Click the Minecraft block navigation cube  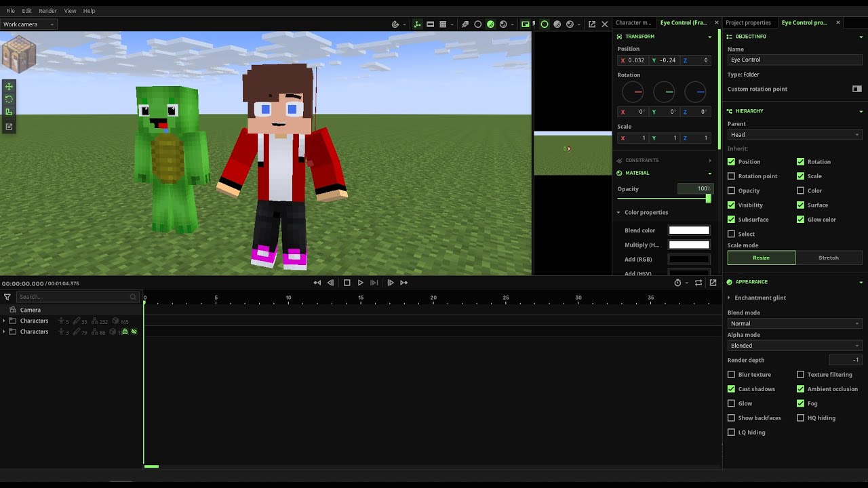point(18,54)
